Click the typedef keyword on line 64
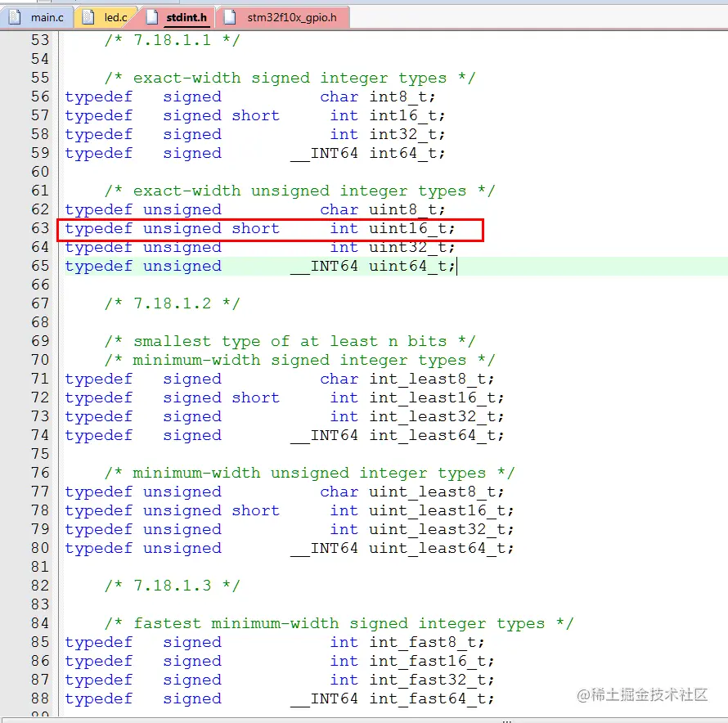 [x=98, y=248]
